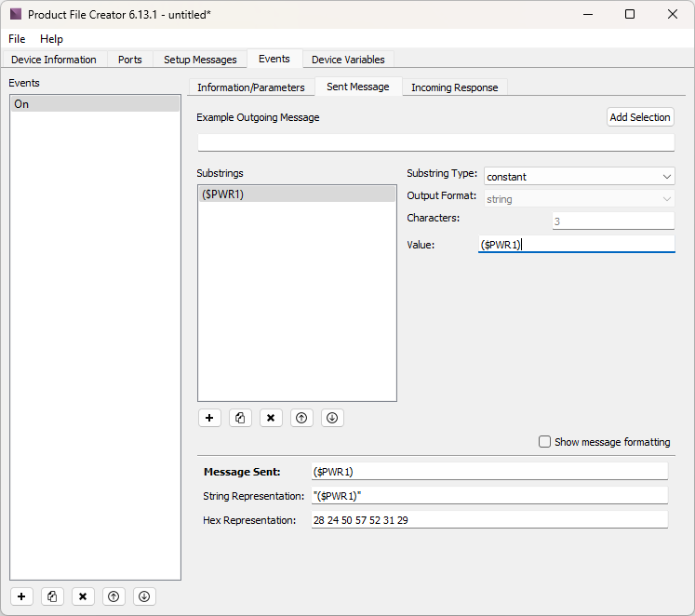Move the selected substring down

[x=332, y=418]
